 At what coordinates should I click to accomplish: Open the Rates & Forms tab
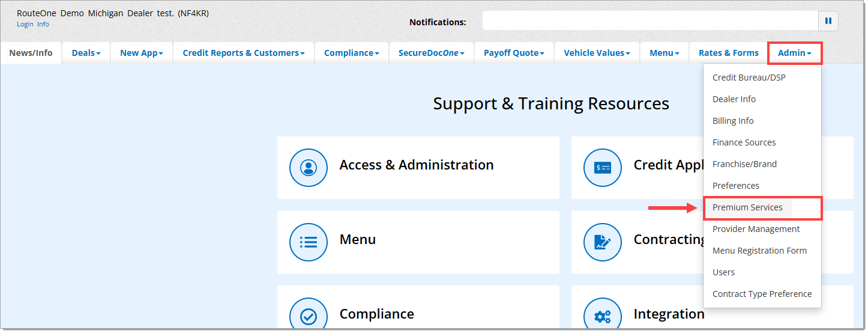tap(728, 53)
